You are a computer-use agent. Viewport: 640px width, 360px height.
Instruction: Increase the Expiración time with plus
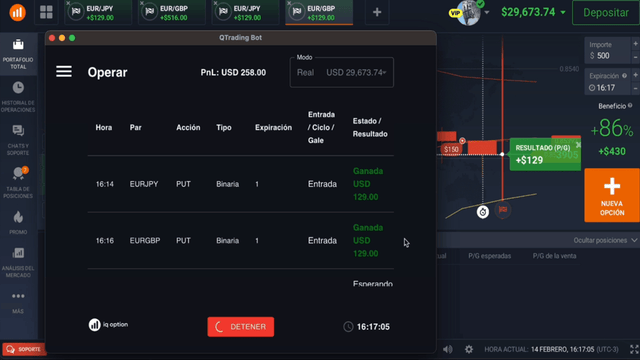tap(636, 75)
